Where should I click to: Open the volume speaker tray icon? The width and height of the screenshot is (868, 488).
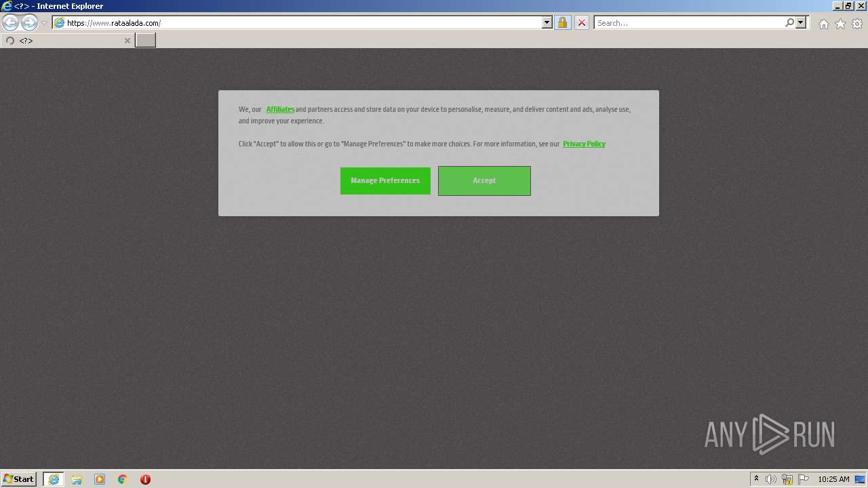[771, 479]
